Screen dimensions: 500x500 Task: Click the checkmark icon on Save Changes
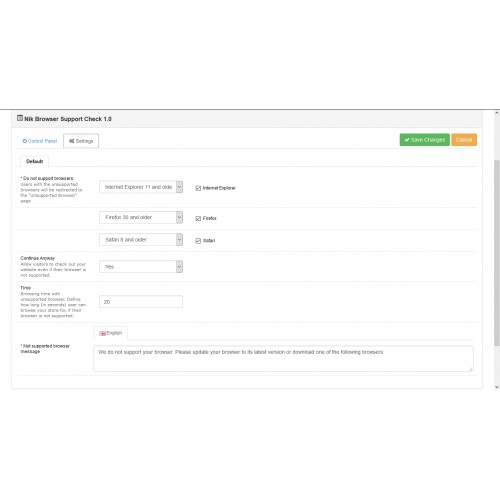(x=407, y=140)
